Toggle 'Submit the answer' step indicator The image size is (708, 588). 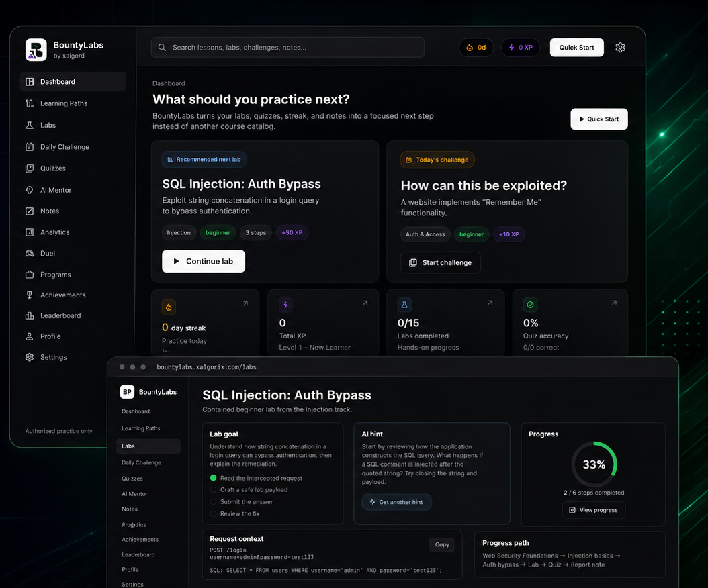[x=213, y=501]
